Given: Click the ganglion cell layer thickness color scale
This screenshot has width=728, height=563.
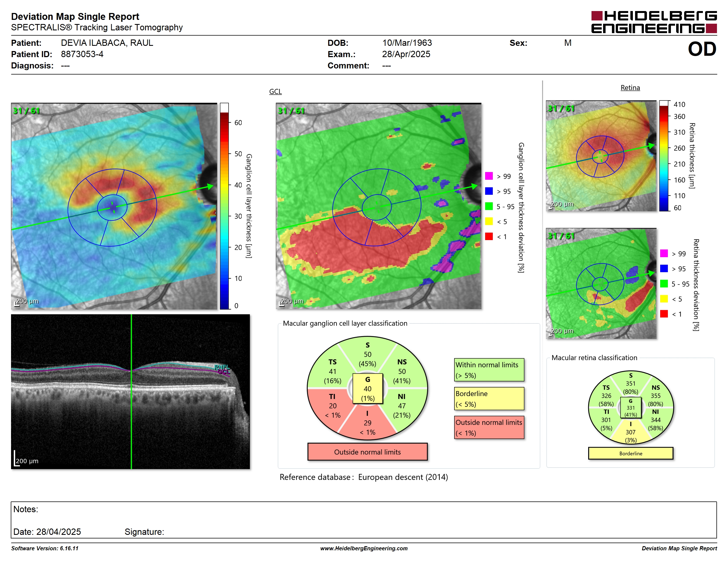Looking at the screenshot, I should [x=224, y=206].
